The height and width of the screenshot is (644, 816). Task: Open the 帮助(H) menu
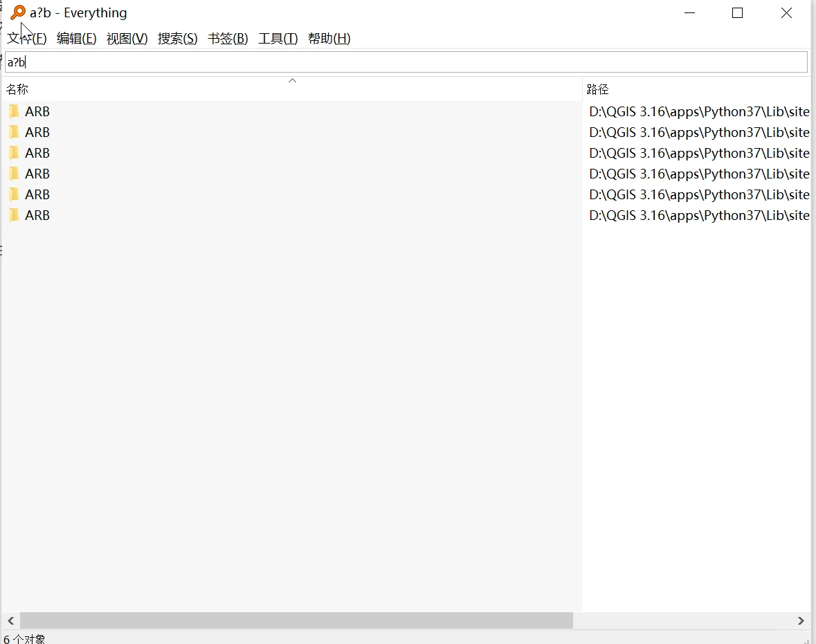tap(329, 39)
